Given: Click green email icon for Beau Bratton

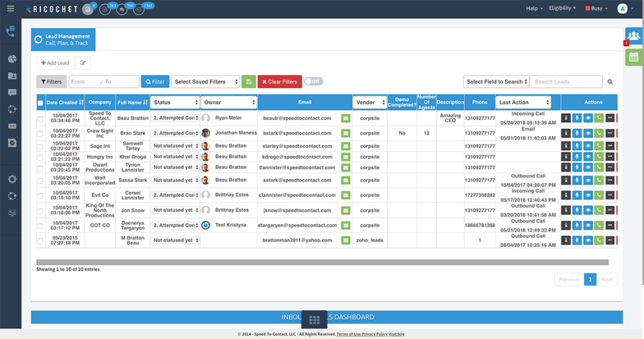Looking at the screenshot, I should pos(345,118).
